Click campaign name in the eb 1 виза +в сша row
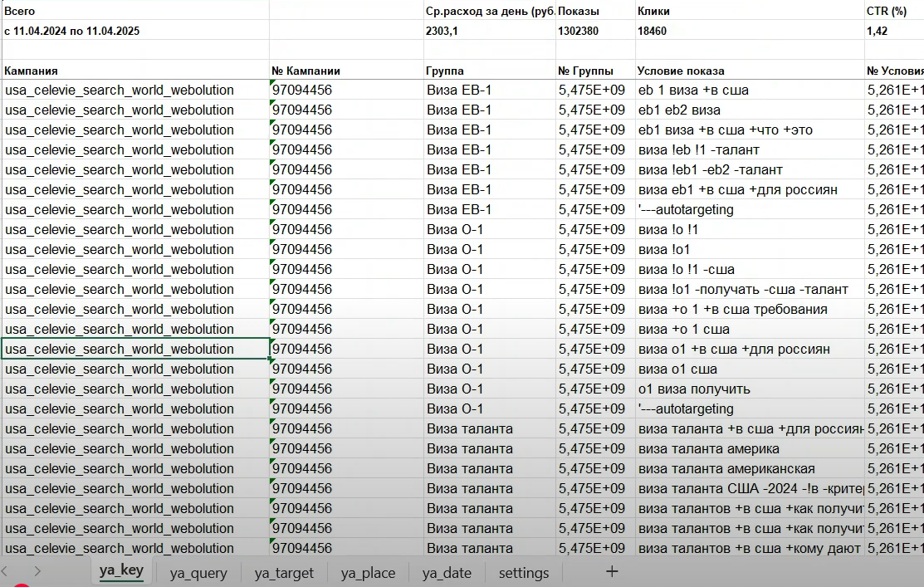Screen dimensions: 924x587 pos(135,90)
